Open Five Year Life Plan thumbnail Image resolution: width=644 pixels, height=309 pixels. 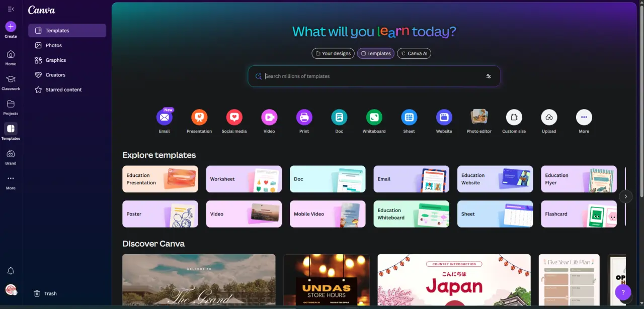[569, 279]
